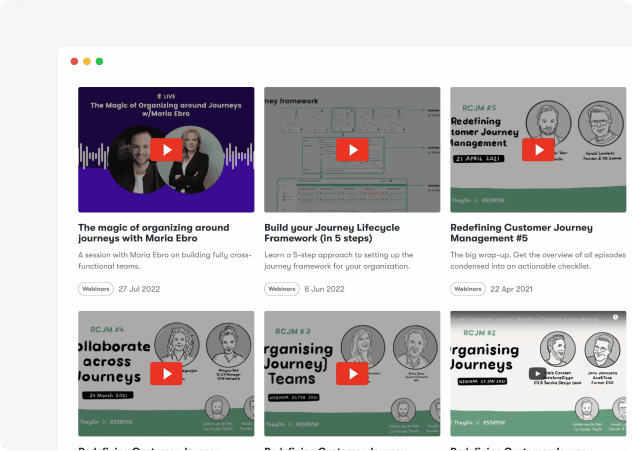Click the Webinars tag dated 27 Jul 2022
Screen dimensions: 632x451
click(96, 289)
